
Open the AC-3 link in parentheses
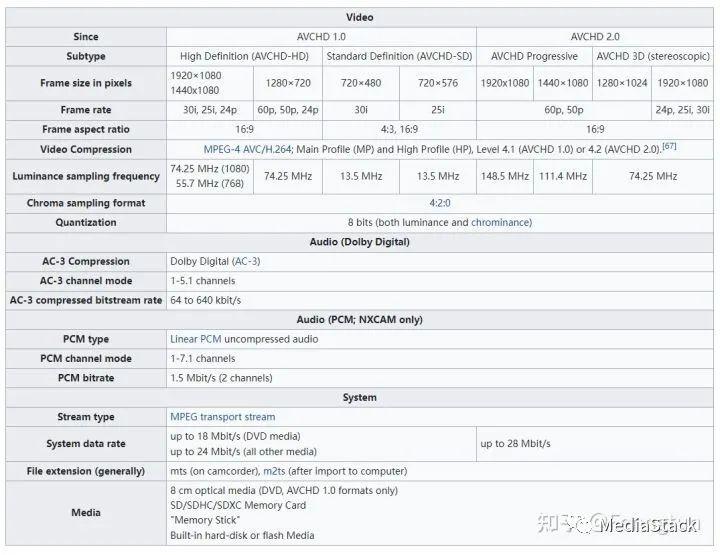[246, 261]
